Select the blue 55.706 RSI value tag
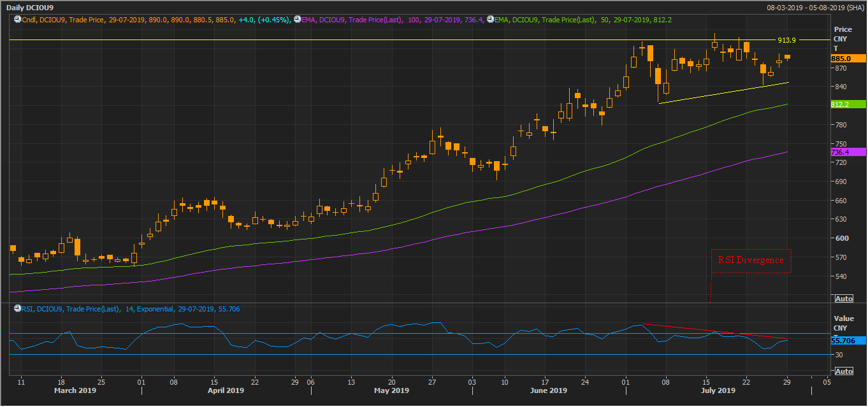 (848, 341)
